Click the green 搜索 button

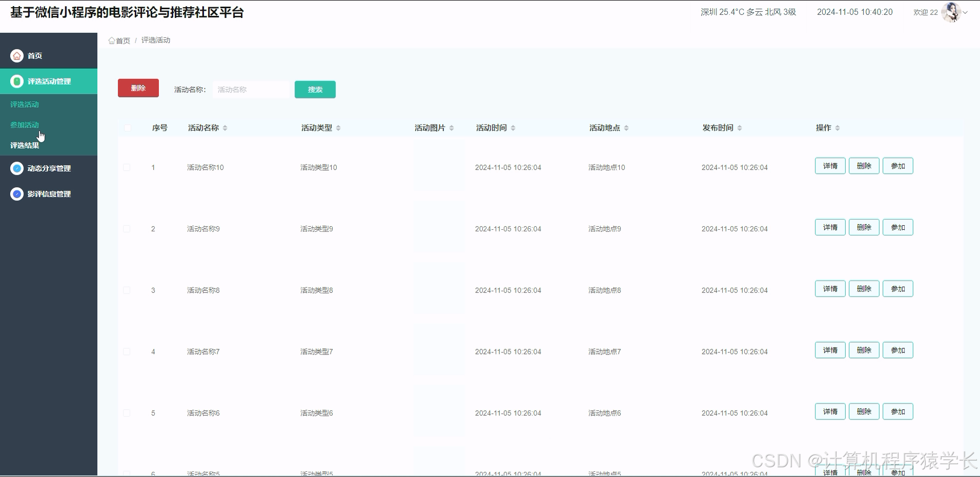click(x=315, y=89)
